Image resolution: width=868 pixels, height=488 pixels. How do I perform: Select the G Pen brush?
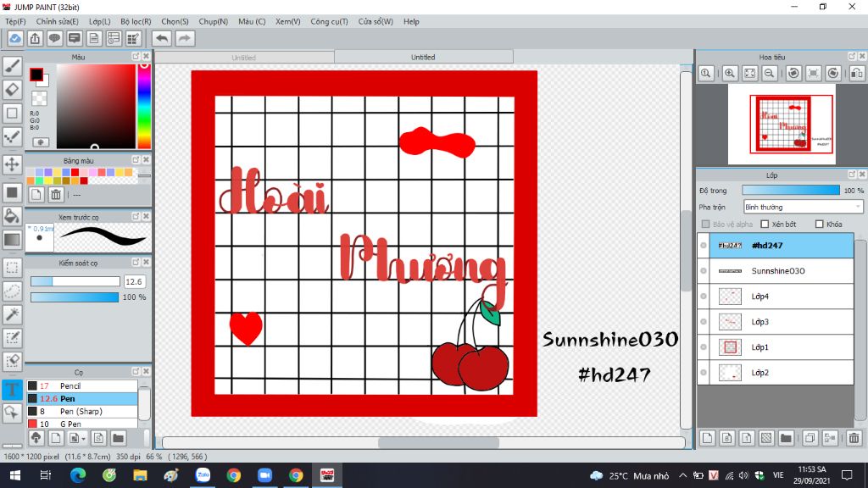[82, 424]
